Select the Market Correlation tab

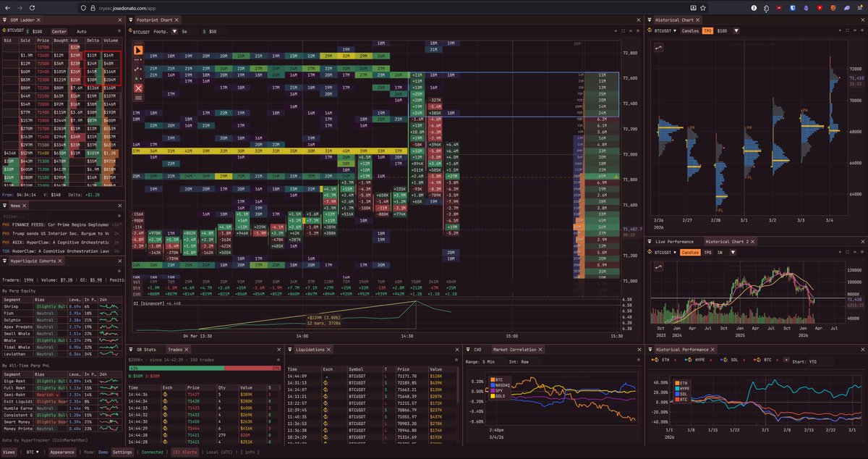tap(516, 349)
